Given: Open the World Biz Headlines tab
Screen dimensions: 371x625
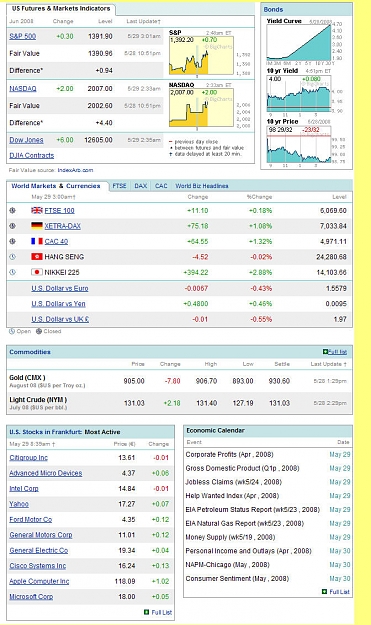Looking at the screenshot, I should coord(202,186).
